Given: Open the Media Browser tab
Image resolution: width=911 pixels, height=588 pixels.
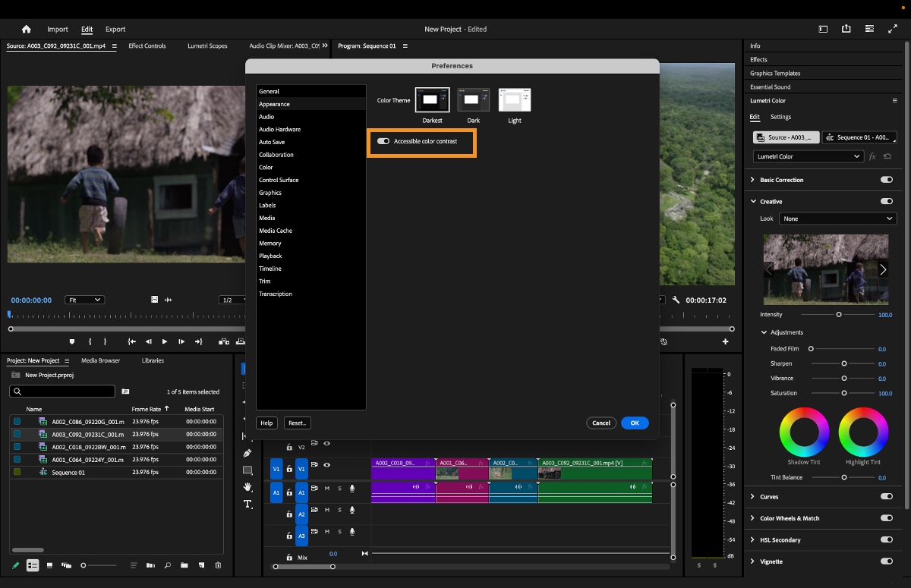Looking at the screenshot, I should 101,361.
